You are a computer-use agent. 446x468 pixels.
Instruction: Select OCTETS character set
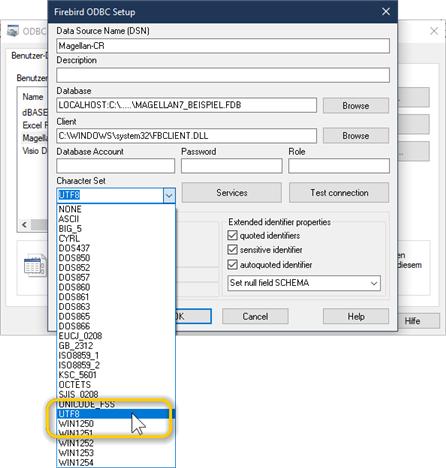pos(116,385)
